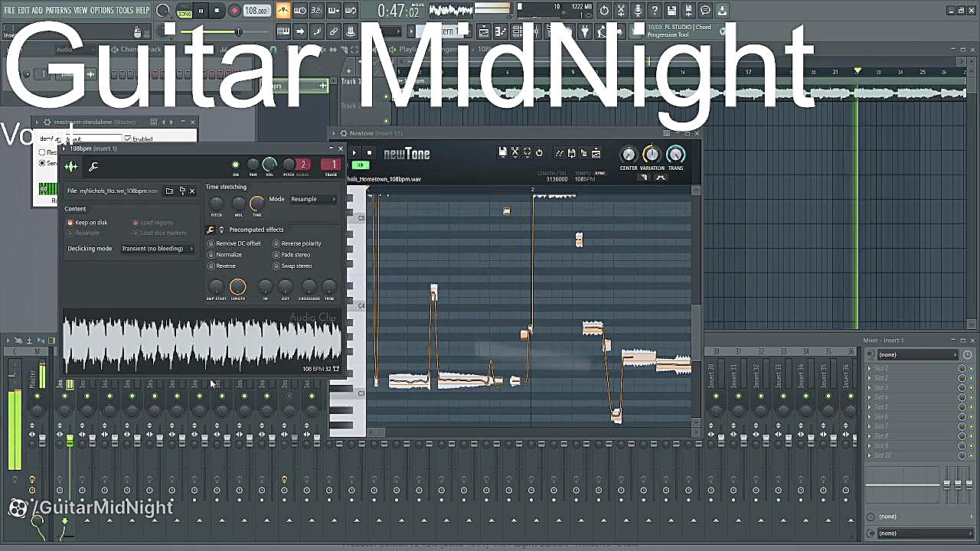
Task: Open the undo history icon
Action: 605,11
